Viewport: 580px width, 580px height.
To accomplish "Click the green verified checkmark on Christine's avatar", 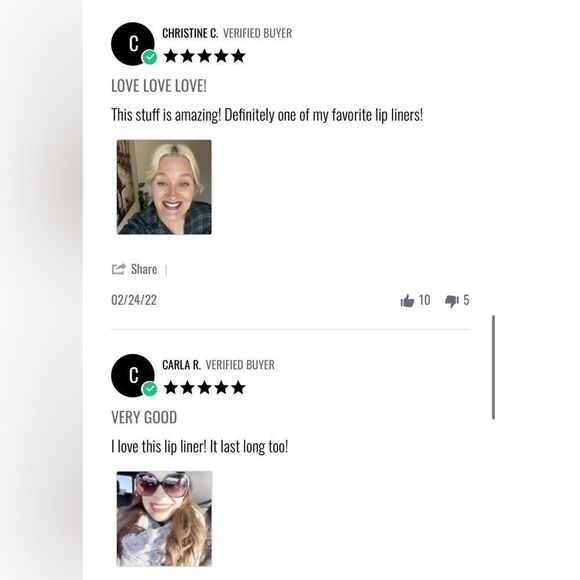I will point(149,57).
